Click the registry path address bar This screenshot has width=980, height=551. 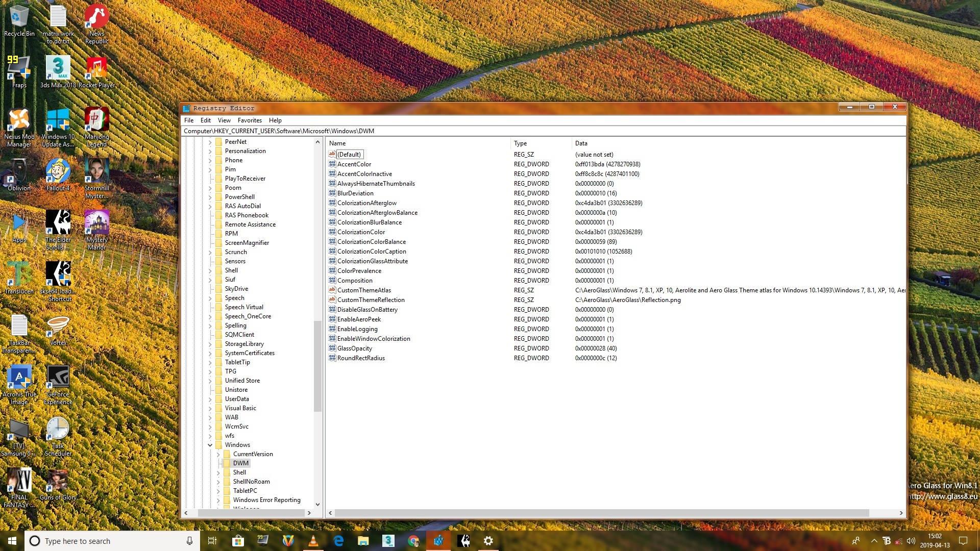click(544, 131)
